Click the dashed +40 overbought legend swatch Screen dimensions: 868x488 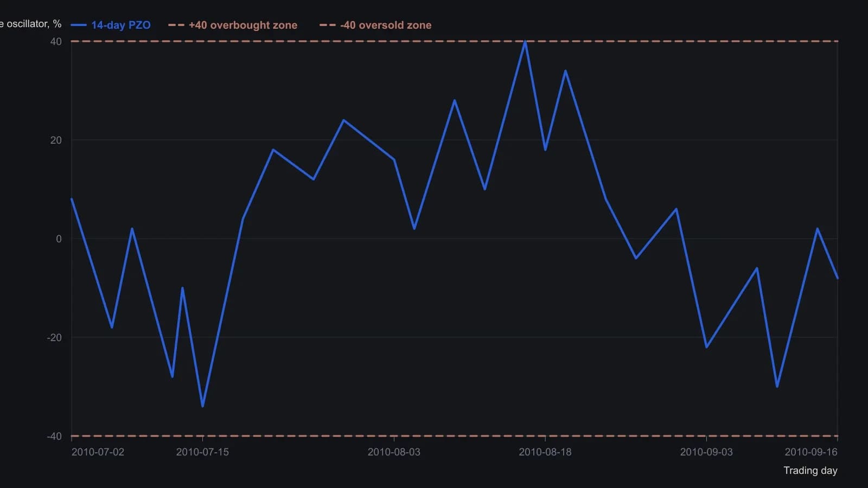(176, 25)
